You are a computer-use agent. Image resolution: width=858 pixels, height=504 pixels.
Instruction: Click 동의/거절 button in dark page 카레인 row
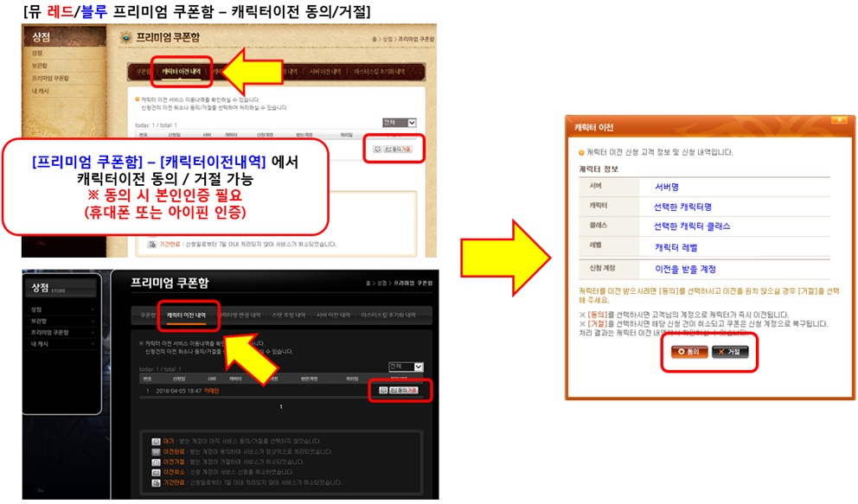tap(404, 390)
